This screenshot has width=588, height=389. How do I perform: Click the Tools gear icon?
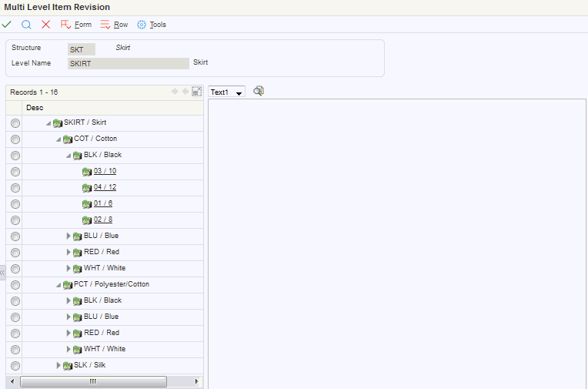142,25
